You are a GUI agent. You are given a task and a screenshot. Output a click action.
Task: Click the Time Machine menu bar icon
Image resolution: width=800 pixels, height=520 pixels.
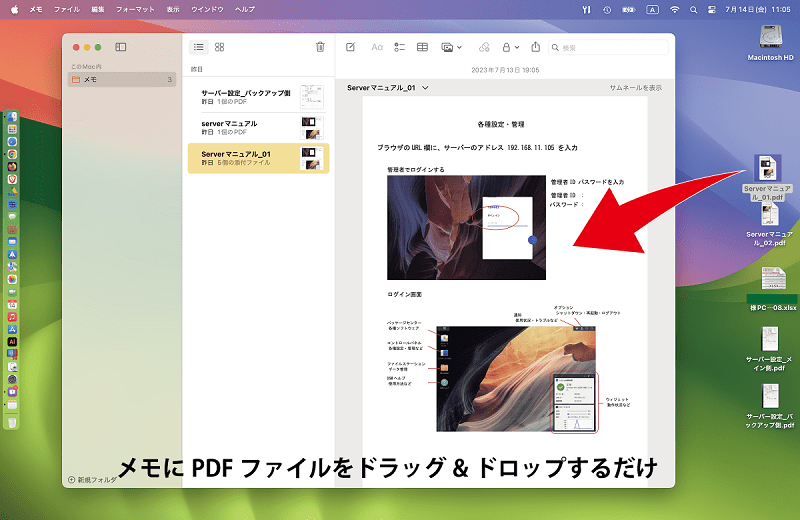(607, 9)
